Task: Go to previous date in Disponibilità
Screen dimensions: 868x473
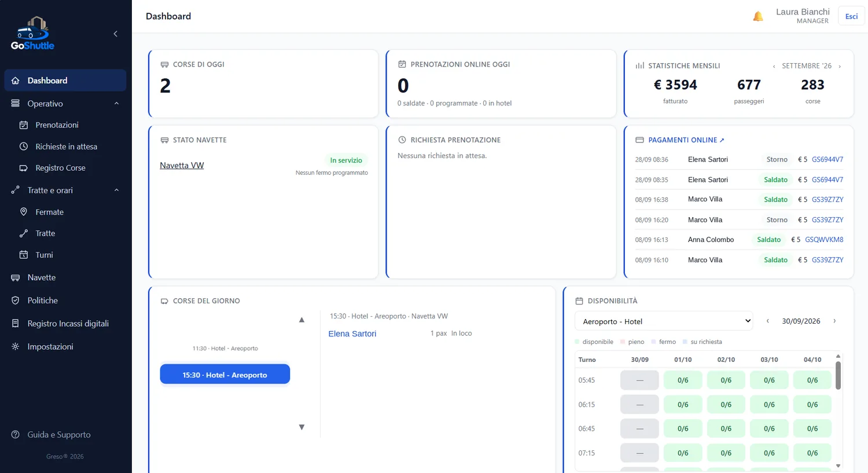Action: click(768, 321)
